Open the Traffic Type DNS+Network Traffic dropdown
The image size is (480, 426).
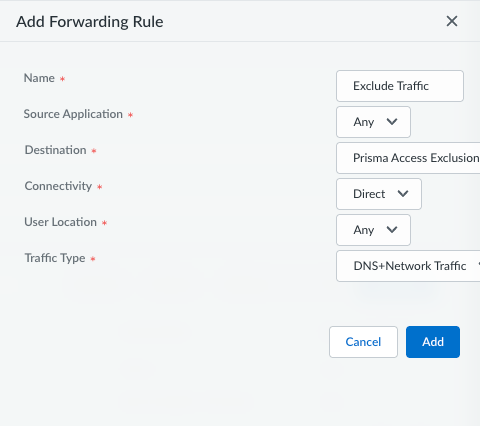408,266
